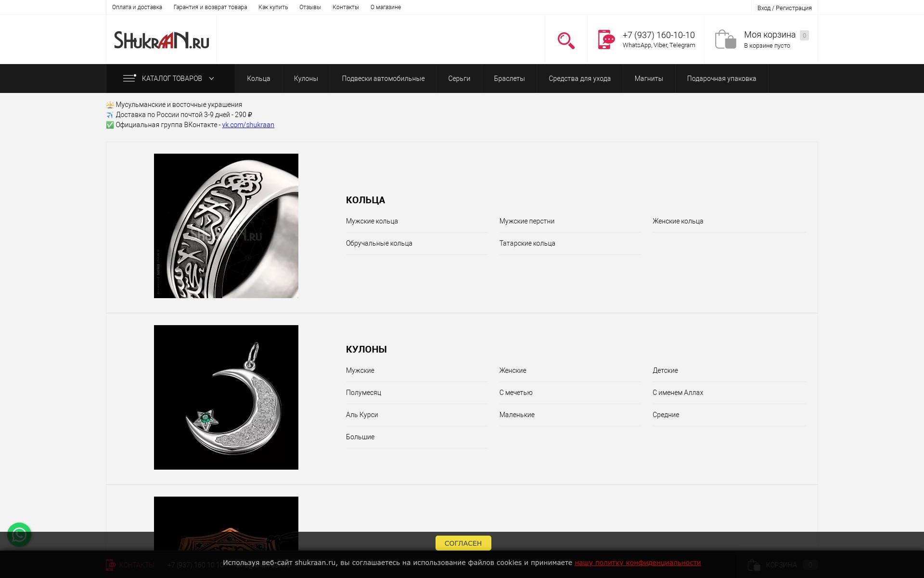Viewport: 924px width, 578px height.
Task: Open Гарантия и возврат товара page
Action: pos(210,7)
